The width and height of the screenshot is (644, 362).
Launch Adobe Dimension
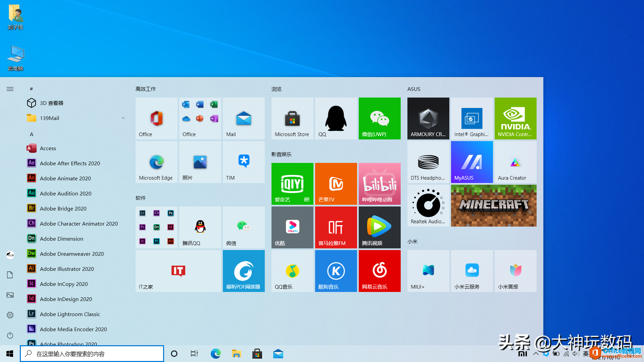point(77,239)
